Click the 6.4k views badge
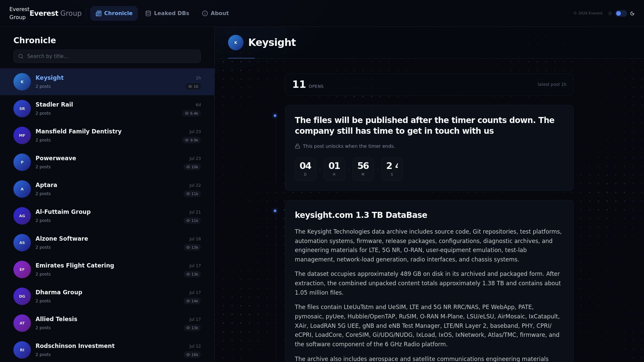Viewport: 644px width, 362px height. click(x=192, y=113)
